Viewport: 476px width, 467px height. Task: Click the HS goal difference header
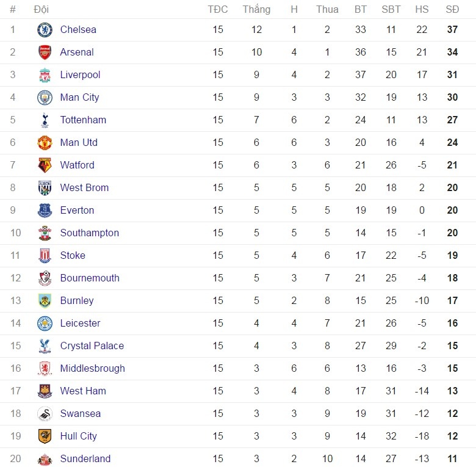422,9
